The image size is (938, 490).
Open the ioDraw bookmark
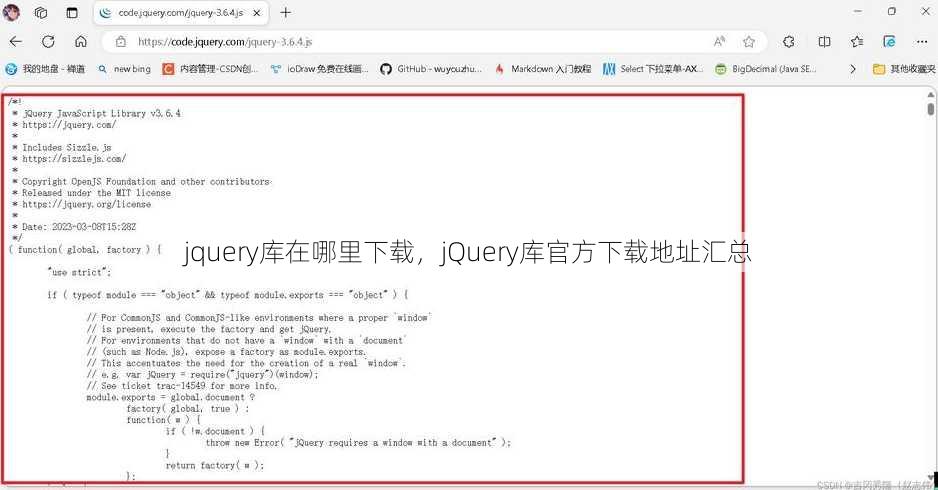pos(319,69)
